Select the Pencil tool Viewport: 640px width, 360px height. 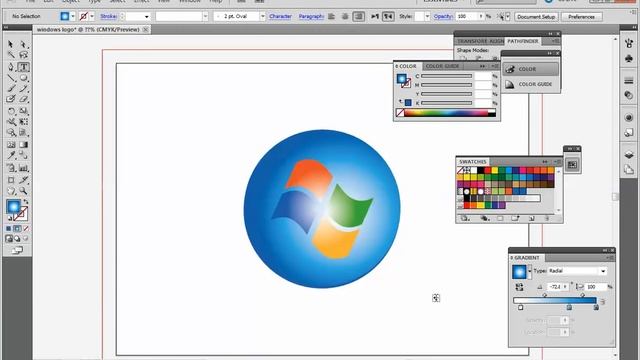(23, 89)
